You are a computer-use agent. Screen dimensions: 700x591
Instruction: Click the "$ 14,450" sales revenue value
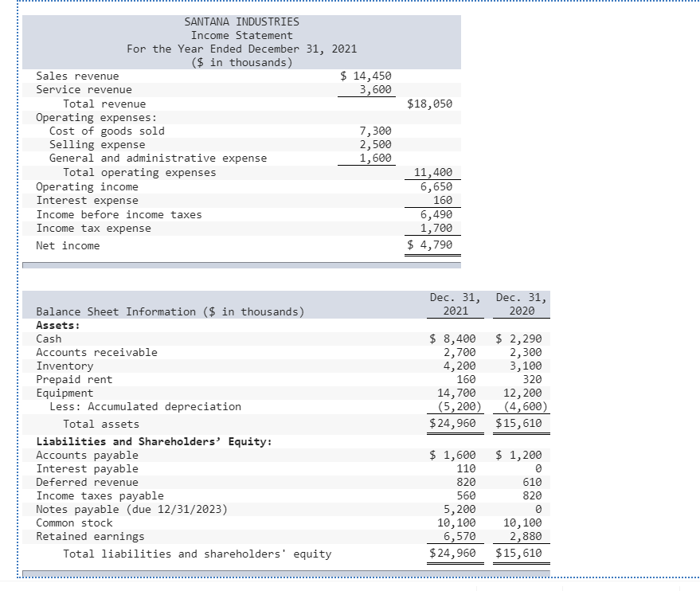[x=366, y=76]
